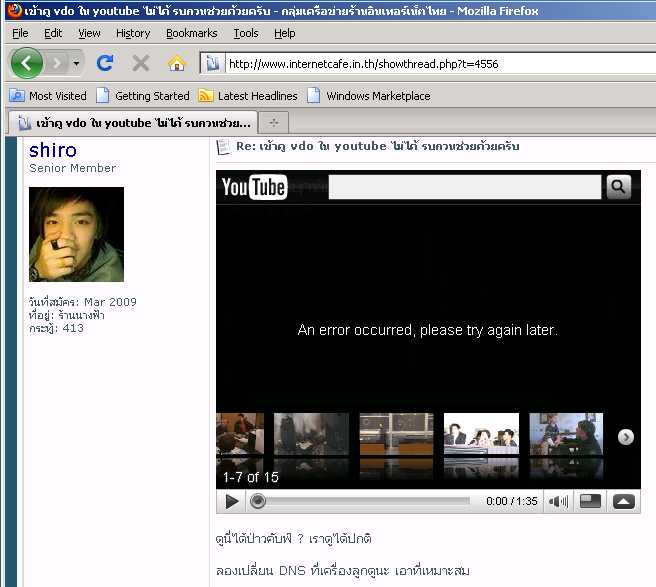Click the post document icon beside the Re: title
This screenshot has height=587, width=656.
click(223, 147)
